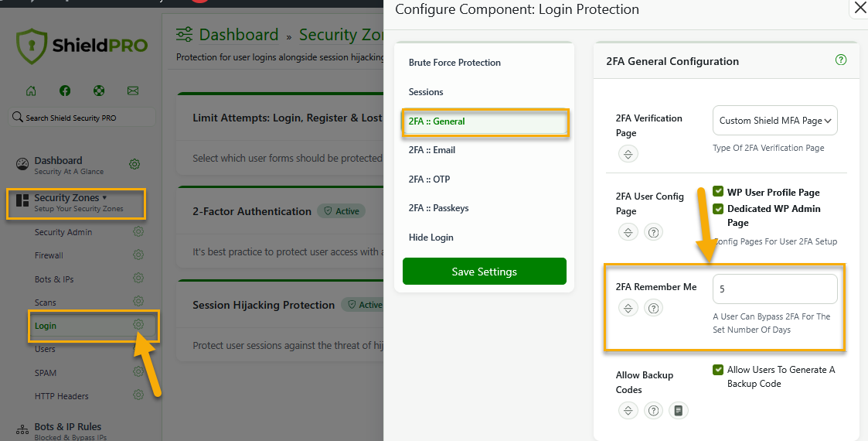This screenshot has height=441, width=868.
Task: Click 'Type Of 2FA Verification Page' text
Action: (x=768, y=148)
